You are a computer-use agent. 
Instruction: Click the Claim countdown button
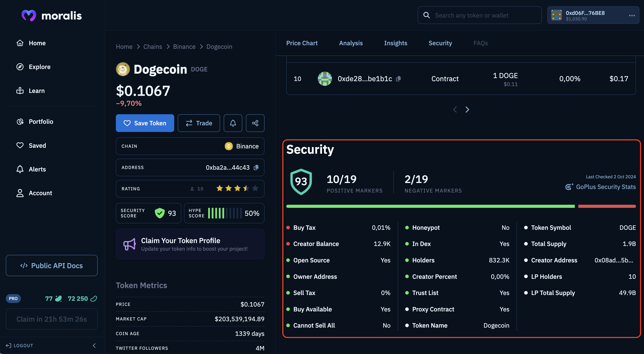coord(51,319)
